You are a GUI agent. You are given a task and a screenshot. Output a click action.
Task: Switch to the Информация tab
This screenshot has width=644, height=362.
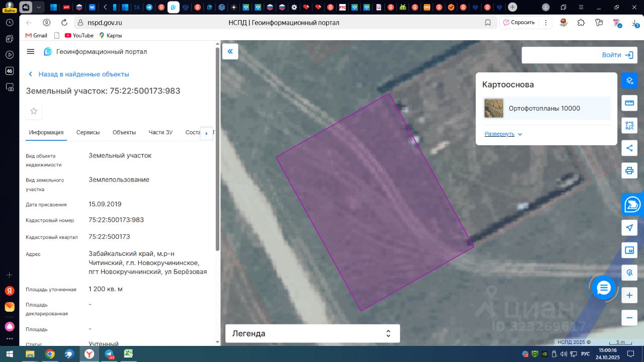(x=46, y=133)
